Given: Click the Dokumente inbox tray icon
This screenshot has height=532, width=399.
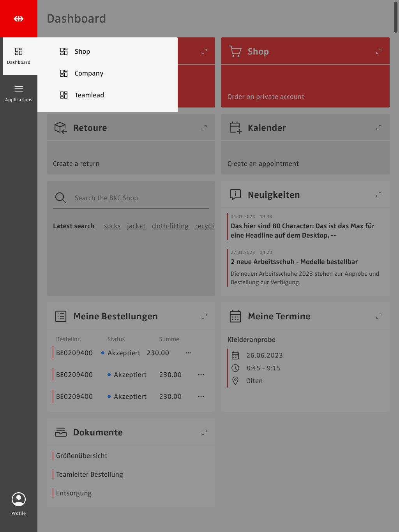Looking at the screenshot, I should (x=61, y=432).
